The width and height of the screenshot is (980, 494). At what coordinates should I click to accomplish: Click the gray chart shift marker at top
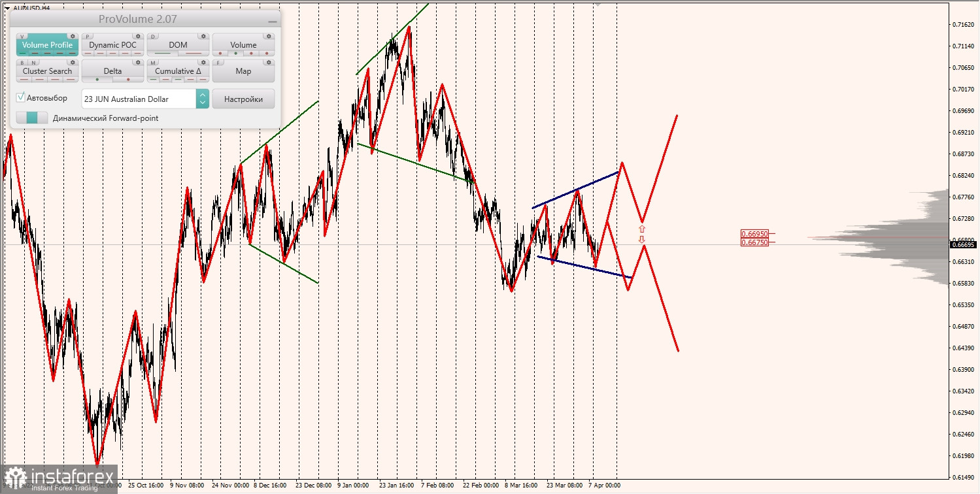pos(597,3)
